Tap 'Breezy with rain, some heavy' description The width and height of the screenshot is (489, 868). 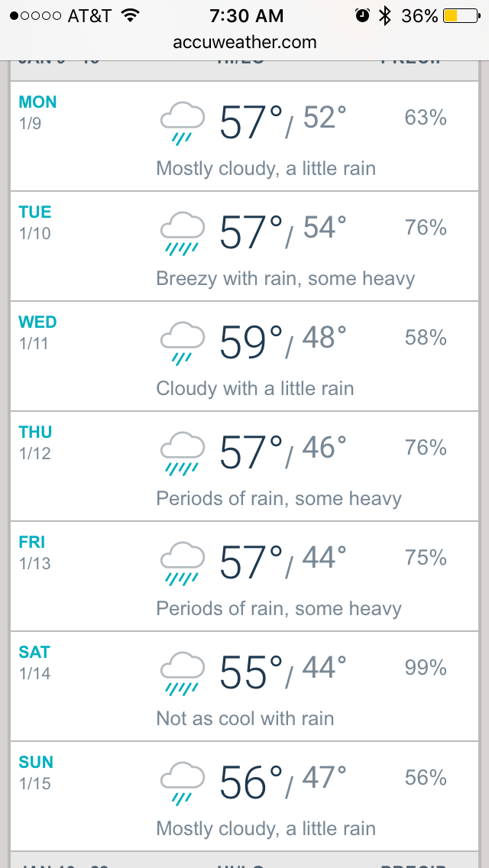click(286, 279)
